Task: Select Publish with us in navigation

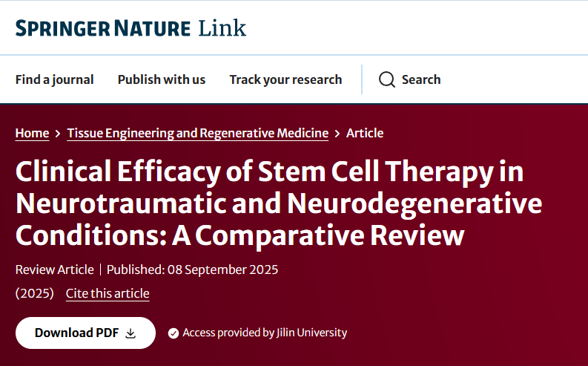Action: pos(162,79)
